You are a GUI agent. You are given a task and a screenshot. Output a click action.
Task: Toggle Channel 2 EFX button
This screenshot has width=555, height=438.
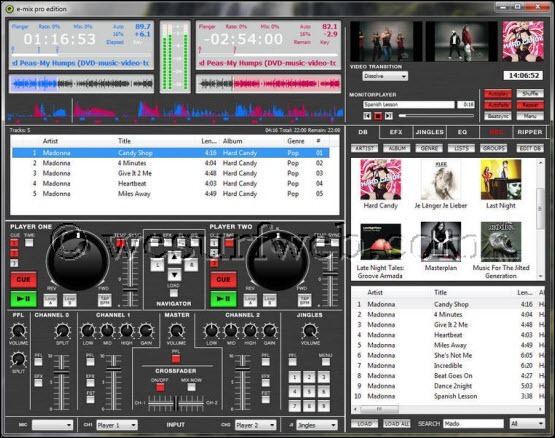coord(265,383)
